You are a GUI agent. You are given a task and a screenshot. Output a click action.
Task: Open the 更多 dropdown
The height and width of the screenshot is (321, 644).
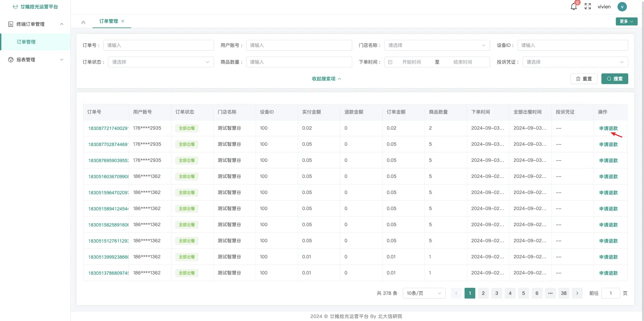(627, 21)
